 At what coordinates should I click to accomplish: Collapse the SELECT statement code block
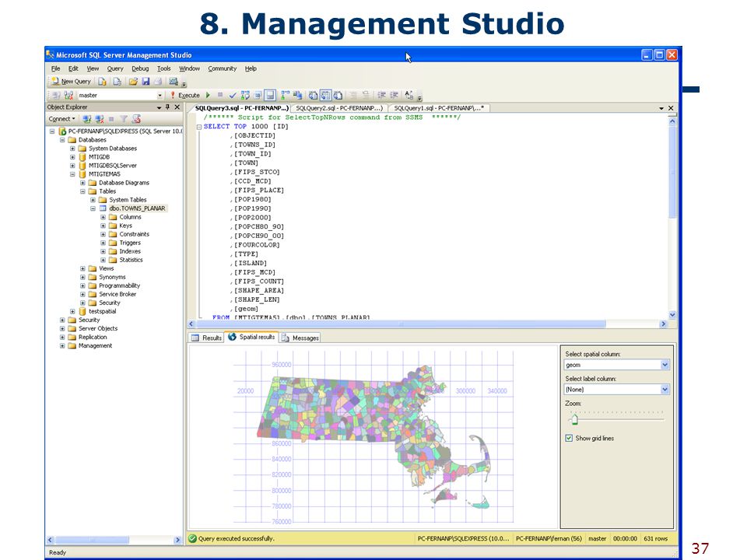pos(199,127)
